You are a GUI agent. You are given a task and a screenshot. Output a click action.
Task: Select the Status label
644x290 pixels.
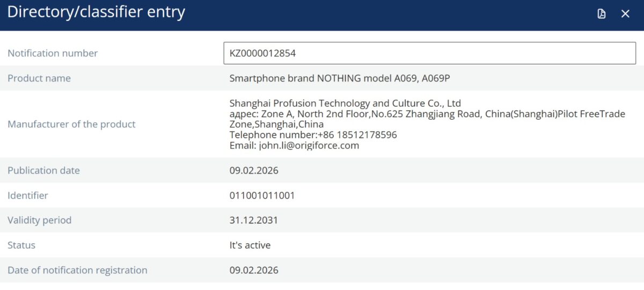(x=21, y=245)
